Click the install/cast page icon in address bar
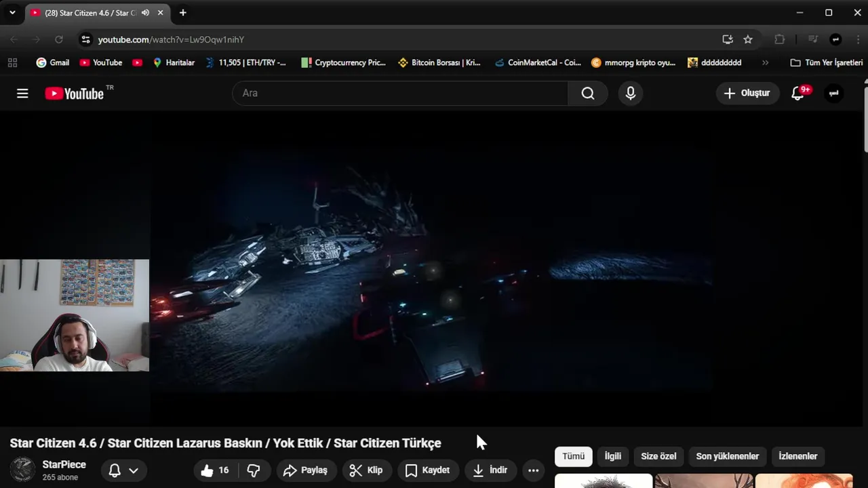 coord(728,39)
